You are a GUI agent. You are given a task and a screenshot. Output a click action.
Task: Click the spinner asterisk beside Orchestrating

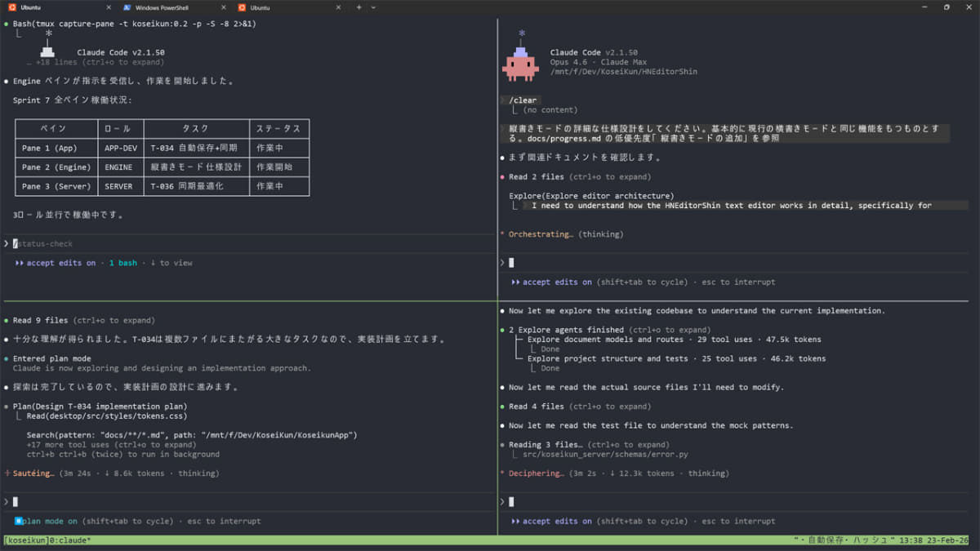click(503, 233)
